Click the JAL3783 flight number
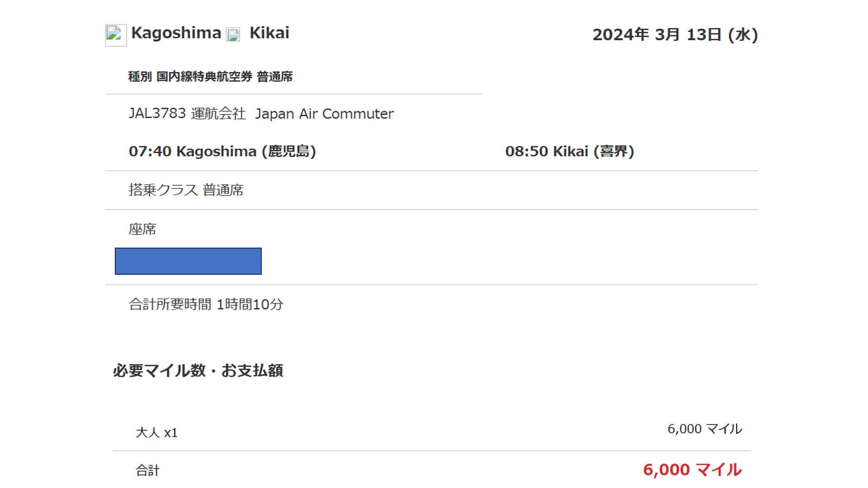Screen dimensions: 868x488 point(157,113)
